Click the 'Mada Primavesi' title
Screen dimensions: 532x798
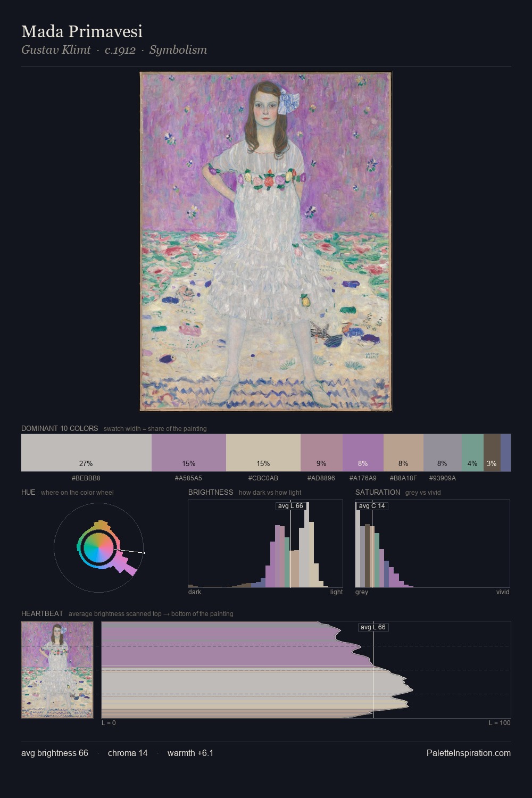tap(82, 31)
